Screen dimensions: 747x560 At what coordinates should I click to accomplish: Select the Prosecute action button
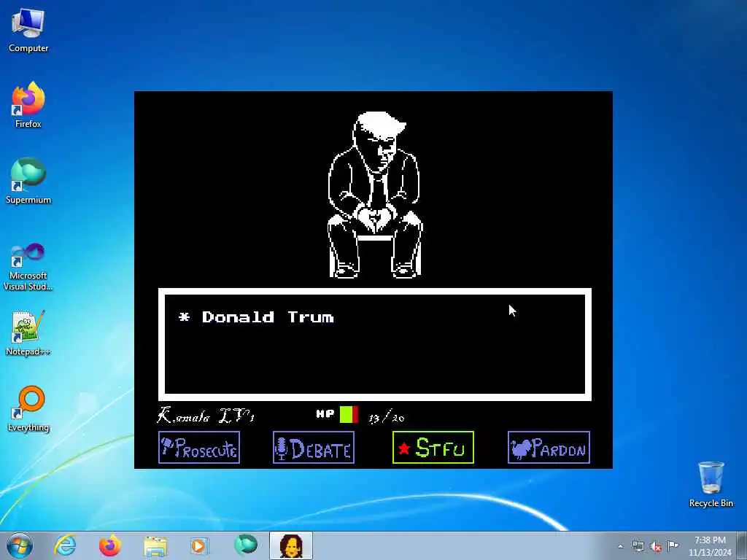point(199,447)
